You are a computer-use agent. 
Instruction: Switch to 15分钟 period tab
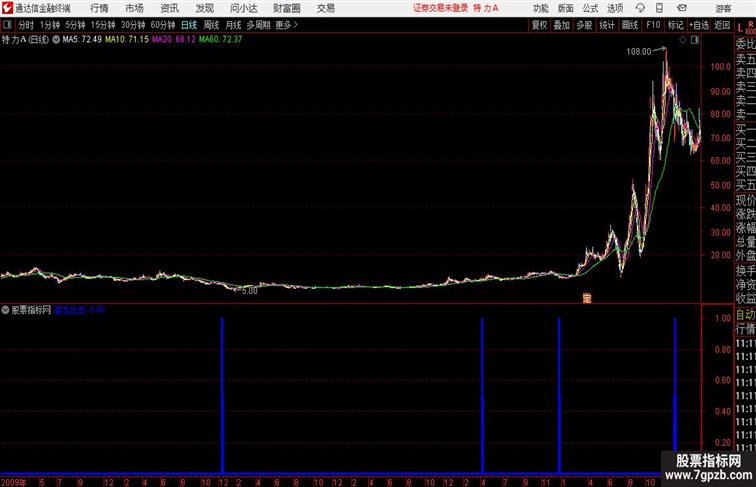103,25
